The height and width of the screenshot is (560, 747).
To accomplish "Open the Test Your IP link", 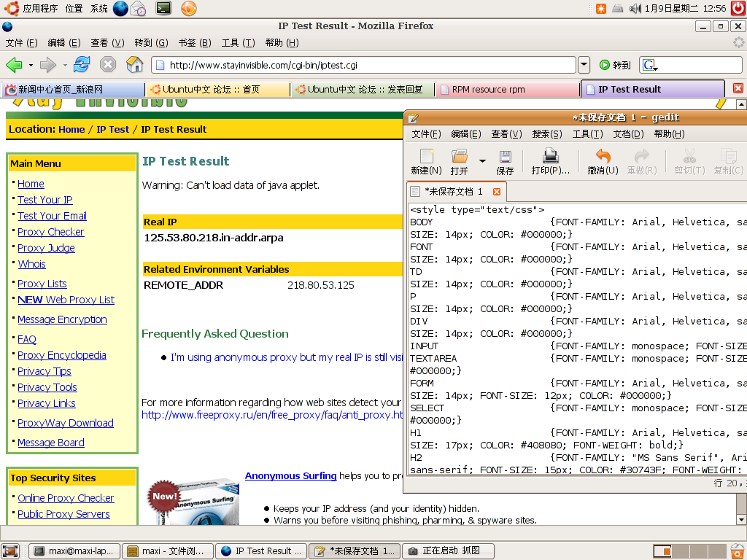I will (45, 200).
